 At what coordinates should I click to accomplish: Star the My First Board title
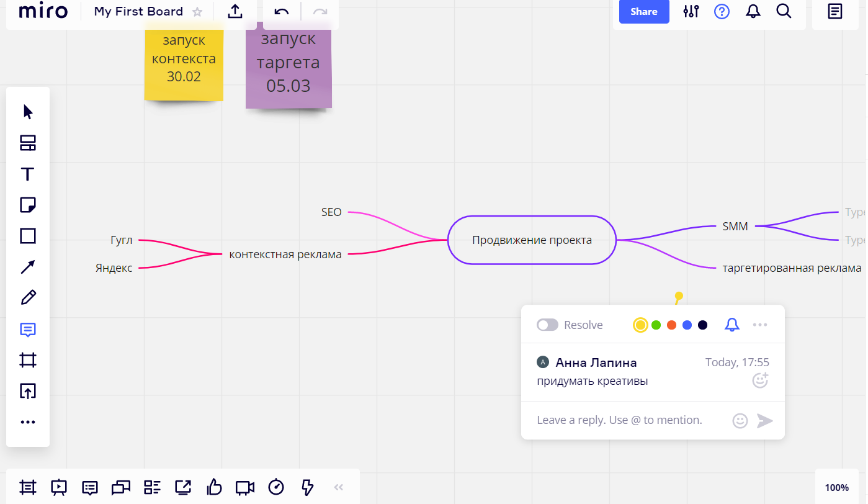coord(197,12)
